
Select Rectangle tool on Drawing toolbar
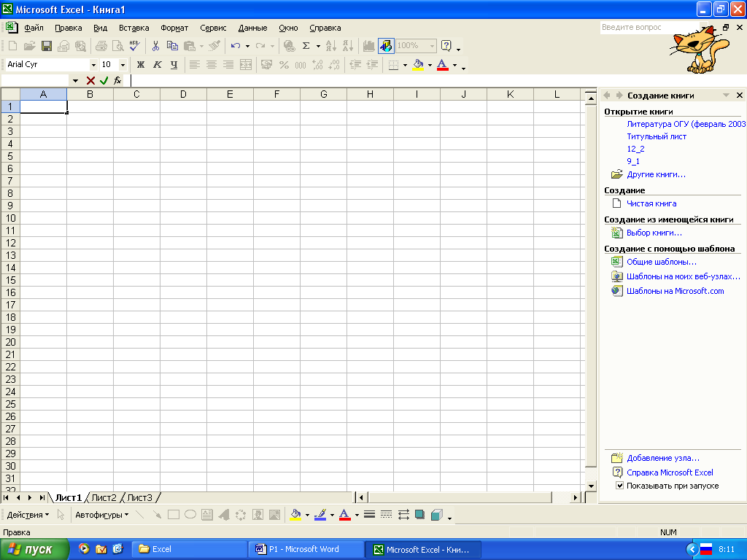174,515
